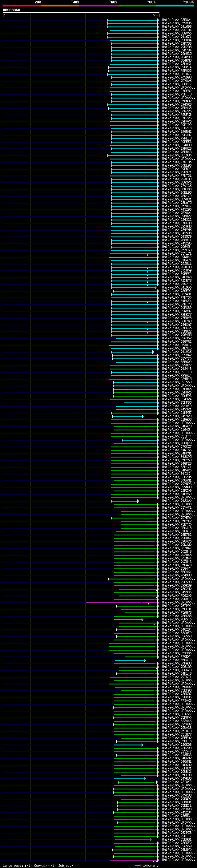Choose the UniRef100_Q945R8 entry
The height and width of the screenshot is (868, 197).
(177, 104)
